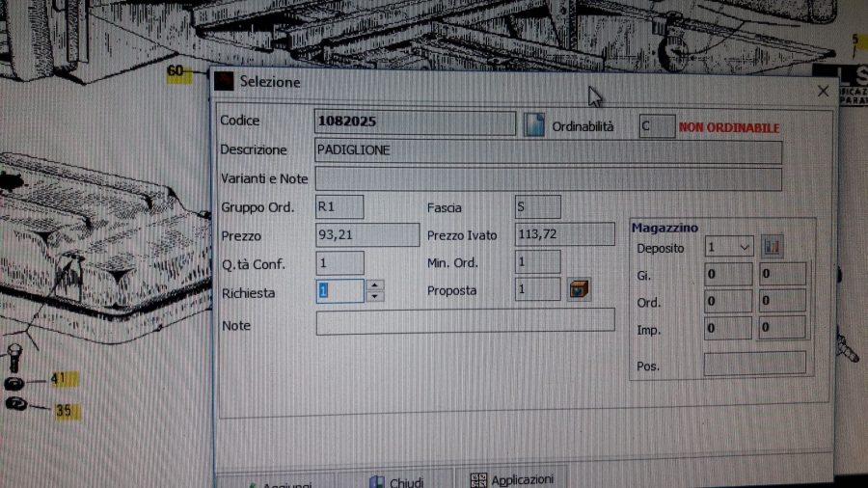Click the package box icon beside Proposta
The image size is (868, 488).
[x=579, y=289]
